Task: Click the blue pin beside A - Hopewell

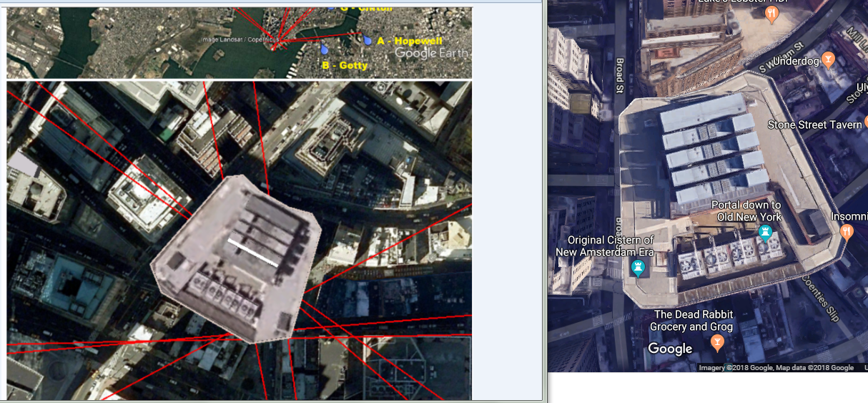Action: pos(368,41)
